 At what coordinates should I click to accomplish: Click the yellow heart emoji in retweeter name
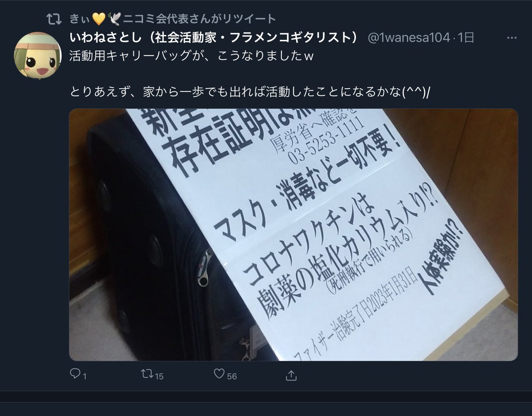coord(98,19)
